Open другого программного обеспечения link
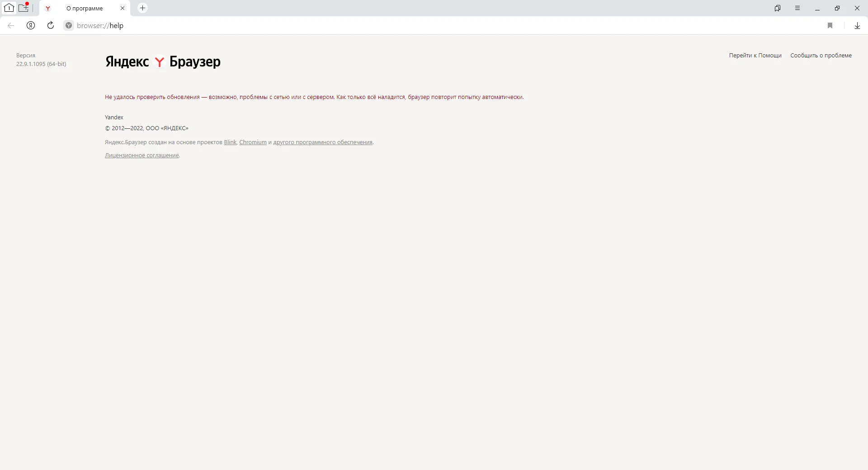Image resolution: width=868 pixels, height=470 pixels. pos(323,142)
